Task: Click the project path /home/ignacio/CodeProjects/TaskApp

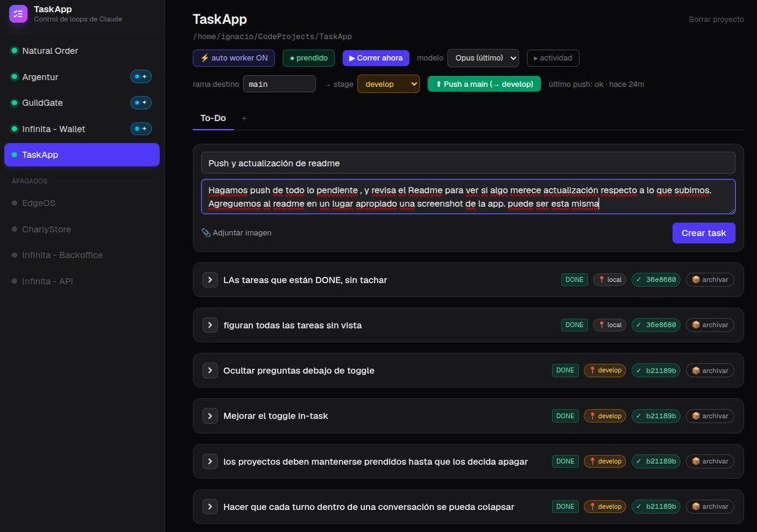Action: pyautogui.click(x=273, y=37)
